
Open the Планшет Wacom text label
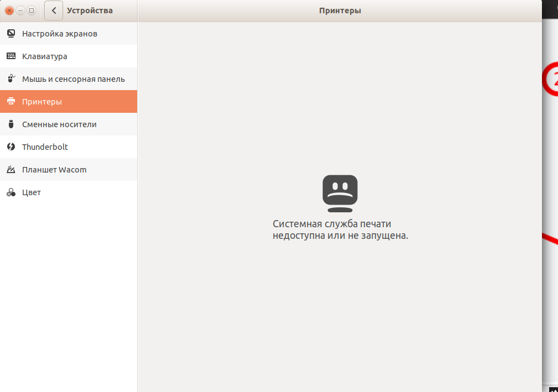[x=54, y=170]
